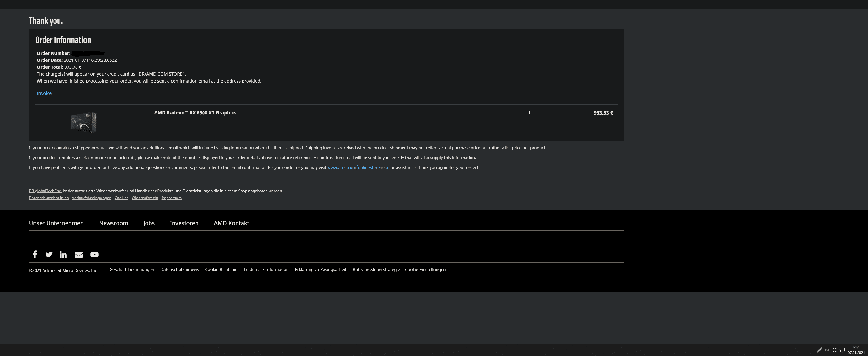Click the email envelope icon
Image resolution: width=868 pixels, height=356 pixels.
point(78,255)
